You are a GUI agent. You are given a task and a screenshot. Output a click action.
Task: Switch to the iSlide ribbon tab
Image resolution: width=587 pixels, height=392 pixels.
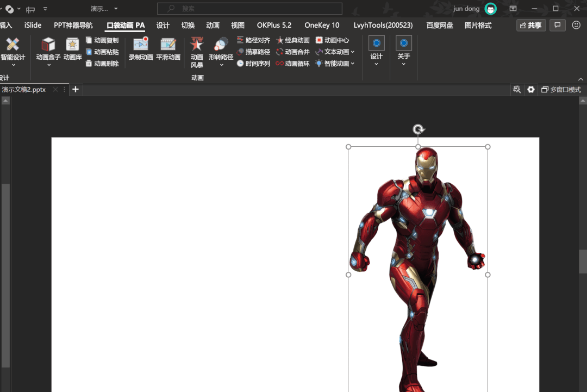(x=33, y=26)
